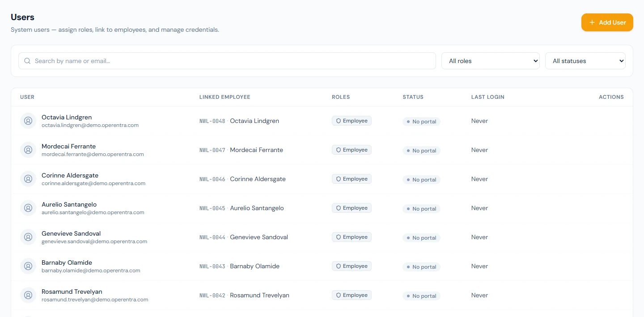The height and width of the screenshot is (317, 644).
Task: Click Employee role badge for Mordecai Ferrante
Action: click(352, 150)
